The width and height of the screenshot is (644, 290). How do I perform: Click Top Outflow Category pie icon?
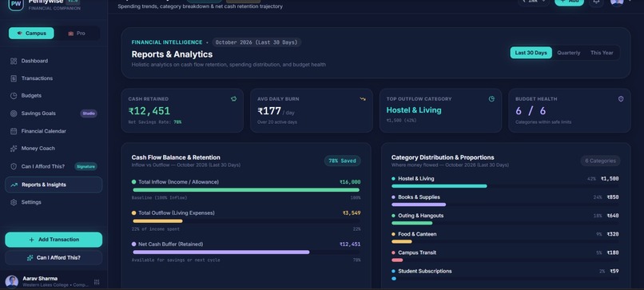[x=491, y=99]
